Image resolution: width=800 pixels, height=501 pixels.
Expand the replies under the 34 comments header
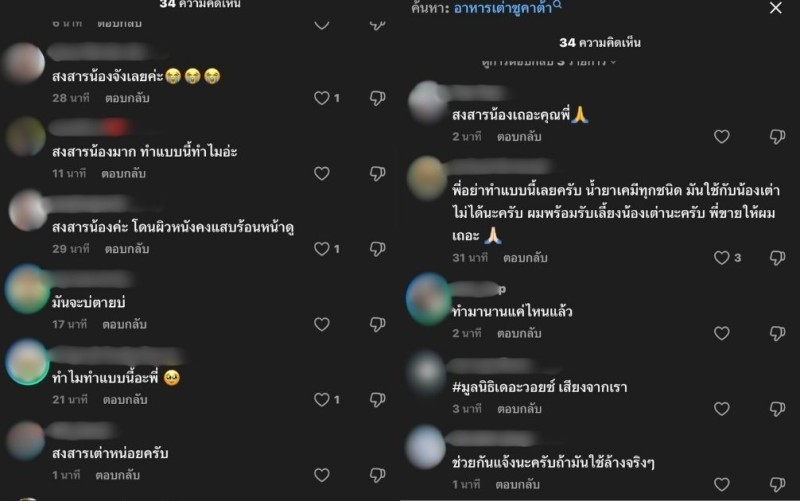[x=548, y=62]
